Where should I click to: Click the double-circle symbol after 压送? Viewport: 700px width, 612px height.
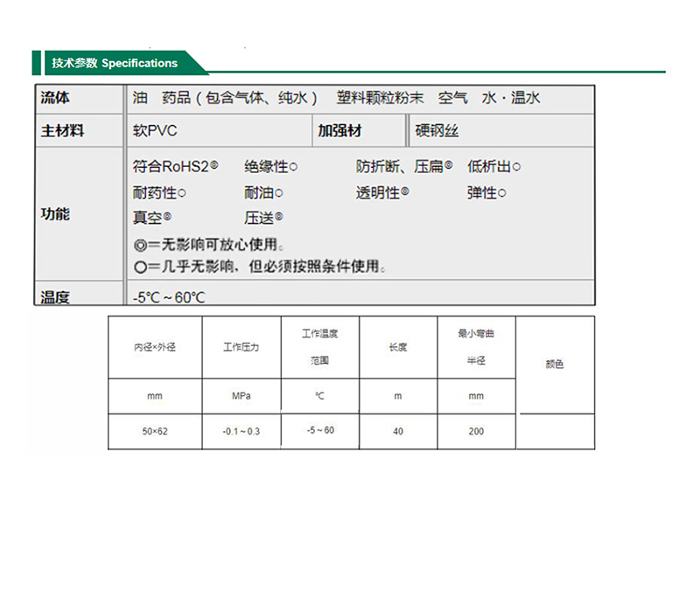tap(278, 217)
